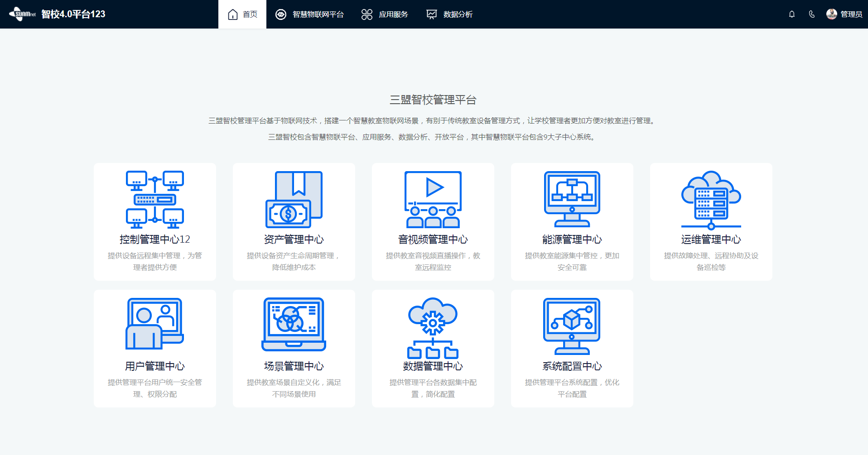
Task: Click the Sunmnet logo in header
Action: coord(22,14)
